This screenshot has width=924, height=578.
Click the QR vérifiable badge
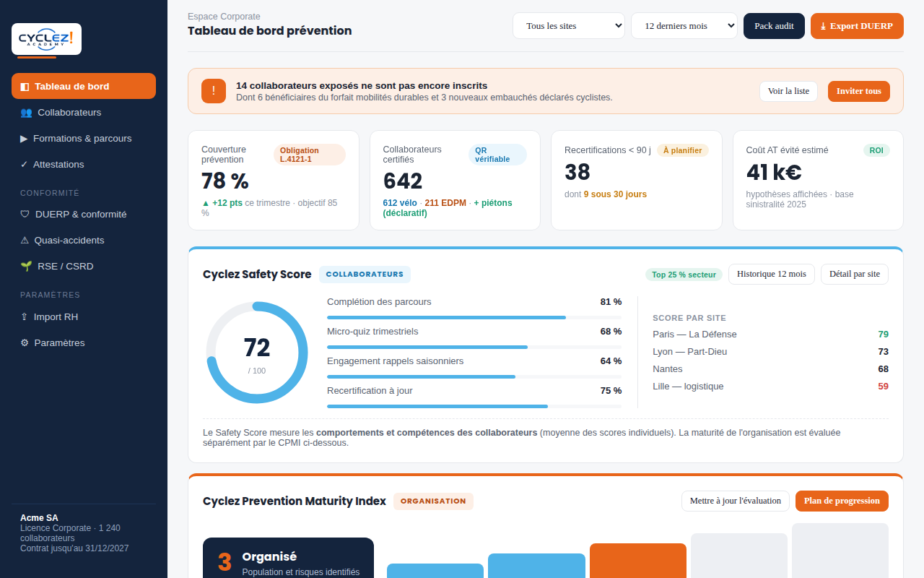coord(497,155)
